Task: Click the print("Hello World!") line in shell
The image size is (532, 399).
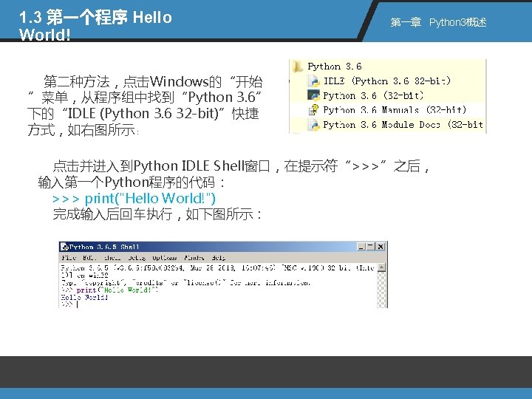Action: coord(109,290)
